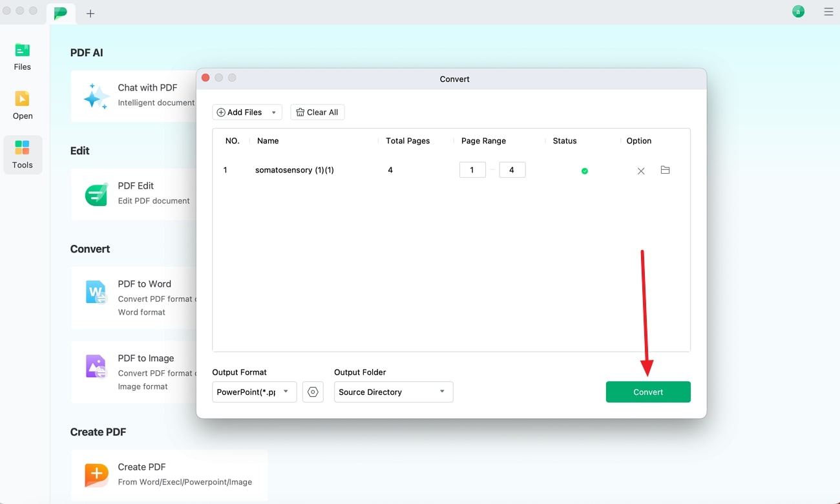Click the green app logo tab
Viewport: 840px width, 504px height.
[x=61, y=12]
